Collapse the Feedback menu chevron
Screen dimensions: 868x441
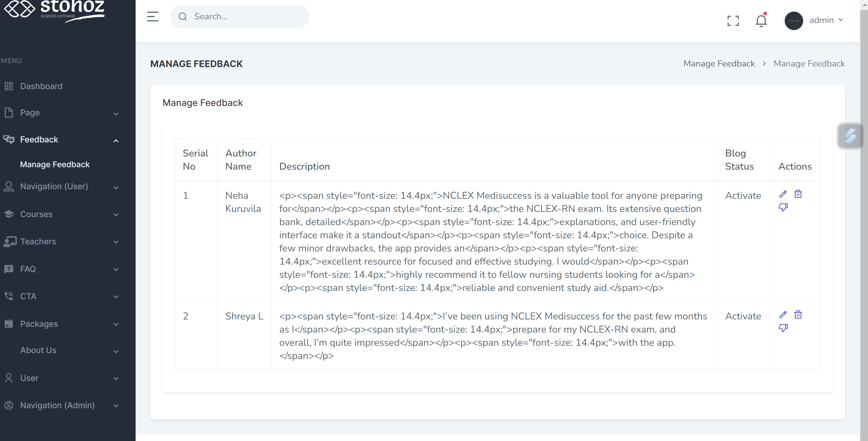pyautogui.click(x=116, y=141)
